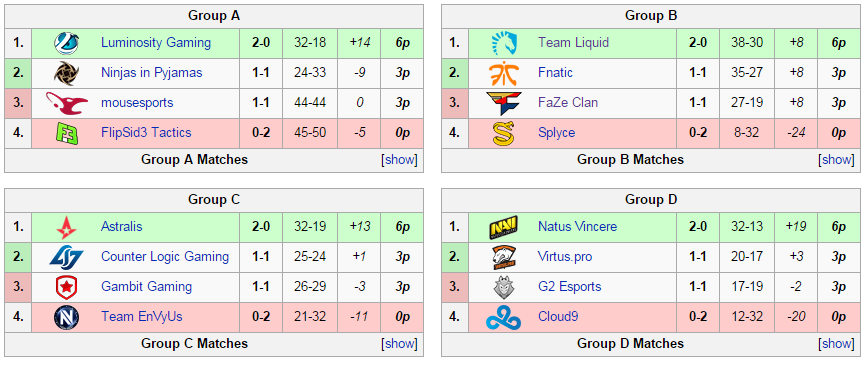Expand Group B Matches with show
This screenshot has height=365, width=864.
point(837,160)
